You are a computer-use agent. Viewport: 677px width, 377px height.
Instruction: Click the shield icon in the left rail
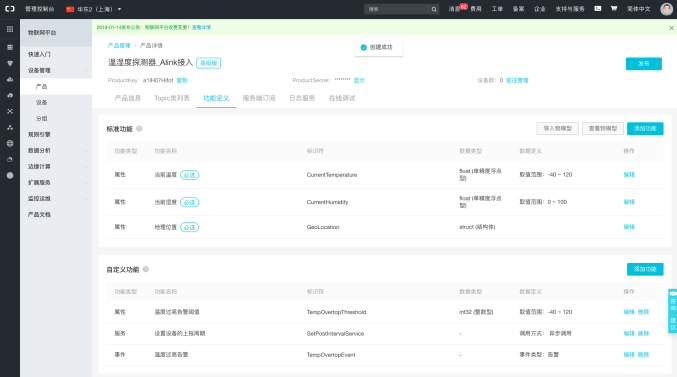pos(10,63)
